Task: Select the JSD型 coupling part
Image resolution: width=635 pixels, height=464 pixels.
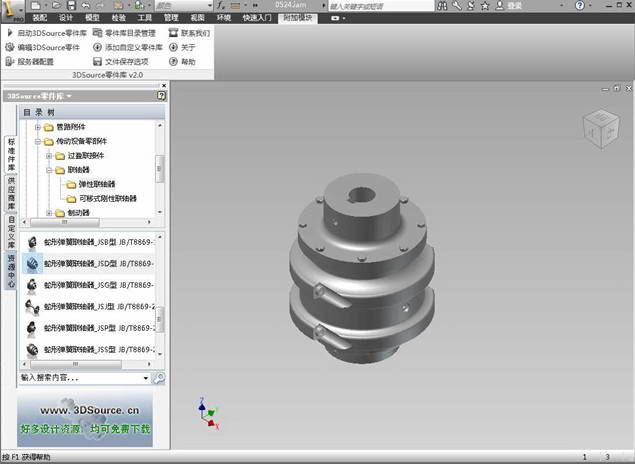Action: 88,264
